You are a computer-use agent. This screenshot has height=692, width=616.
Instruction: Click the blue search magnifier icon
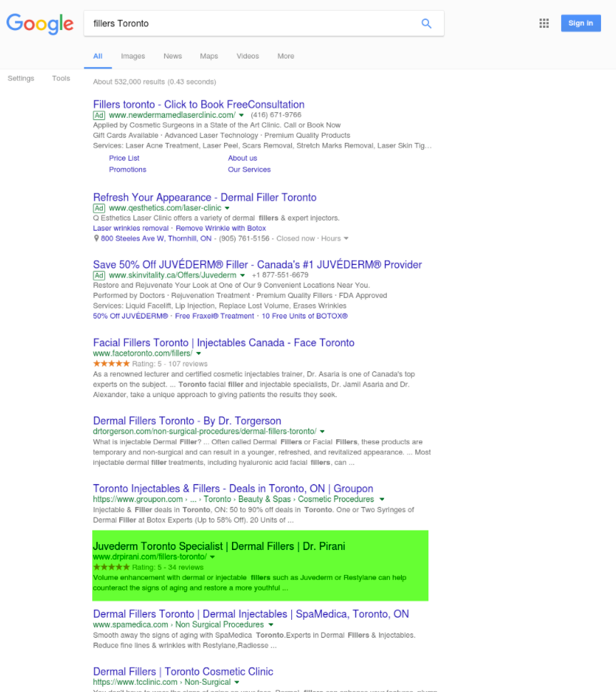[x=426, y=24]
